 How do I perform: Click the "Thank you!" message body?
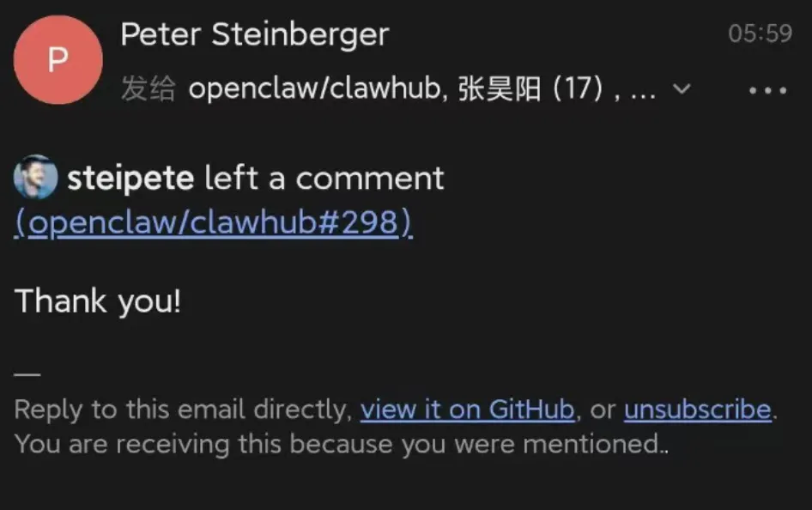98,301
